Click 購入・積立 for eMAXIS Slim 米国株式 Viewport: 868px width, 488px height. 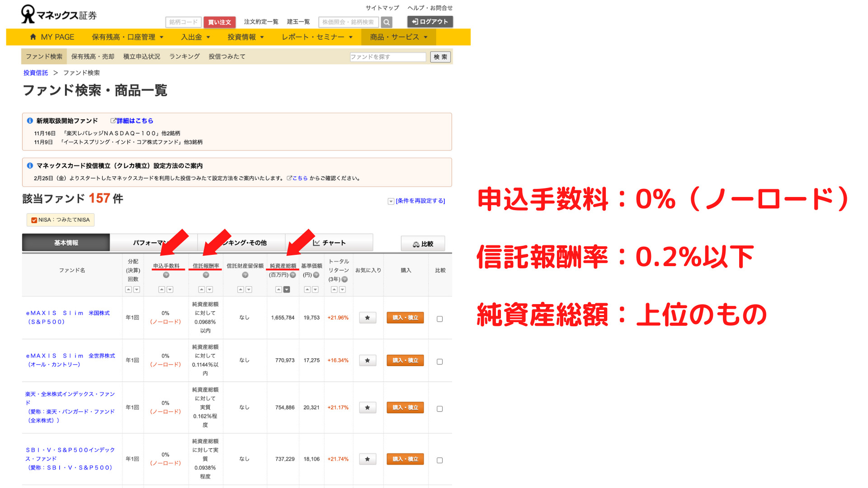pyautogui.click(x=405, y=318)
